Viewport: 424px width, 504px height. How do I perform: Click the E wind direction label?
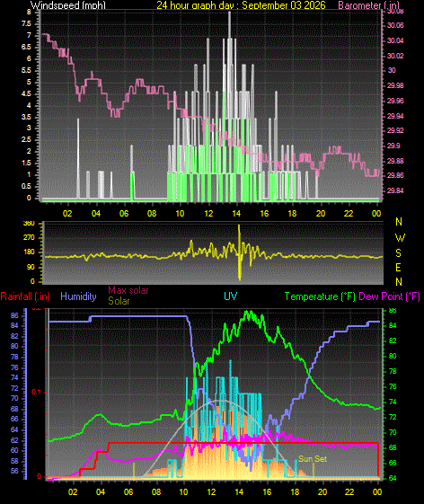(x=398, y=268)
